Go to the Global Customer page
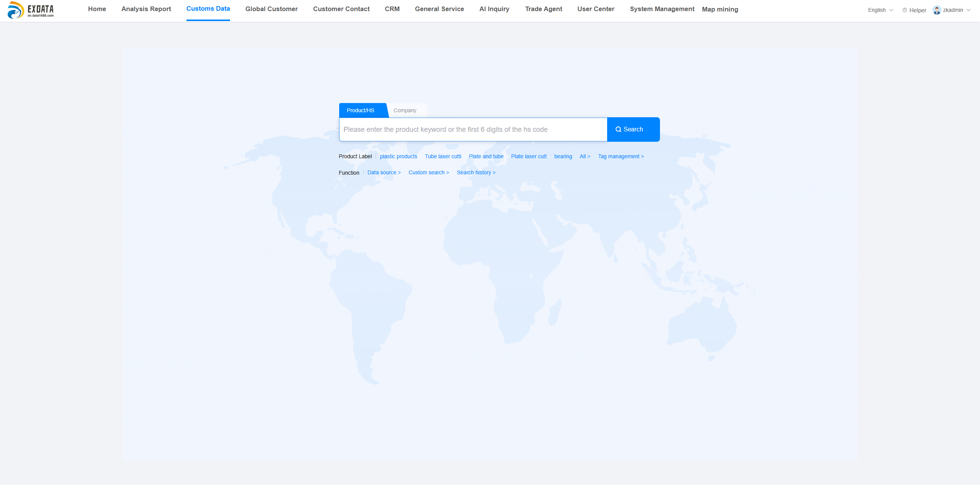 tap(271, 9)
